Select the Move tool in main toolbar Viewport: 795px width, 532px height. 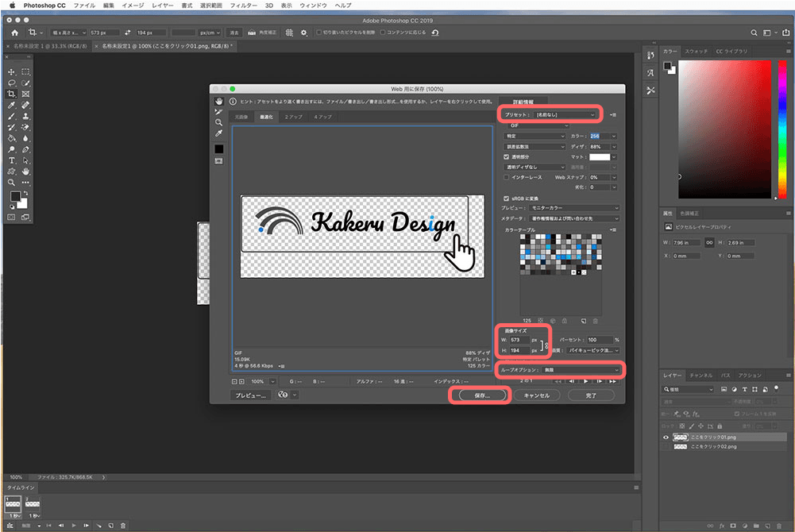point(11,72)
